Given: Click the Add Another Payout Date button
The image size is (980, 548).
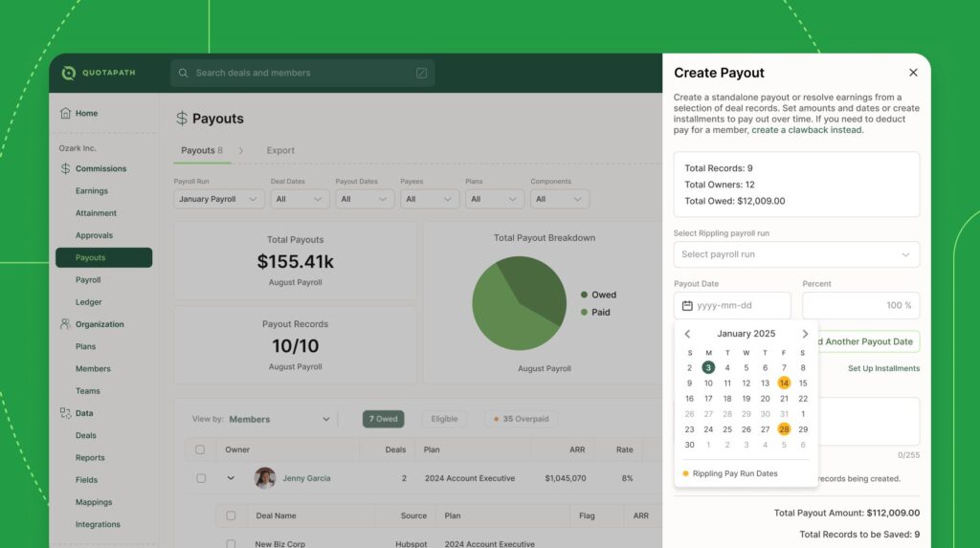Looking at the screenshot, I should (867, 341).
